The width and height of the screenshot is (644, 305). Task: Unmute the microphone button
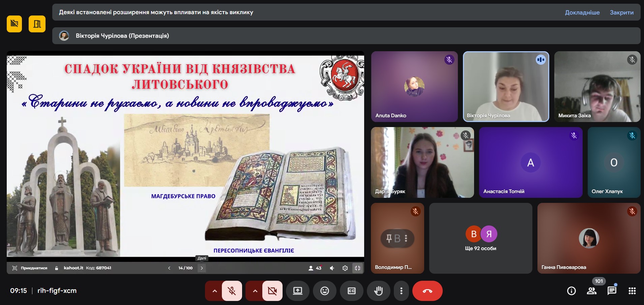click(x=232, y=291)
